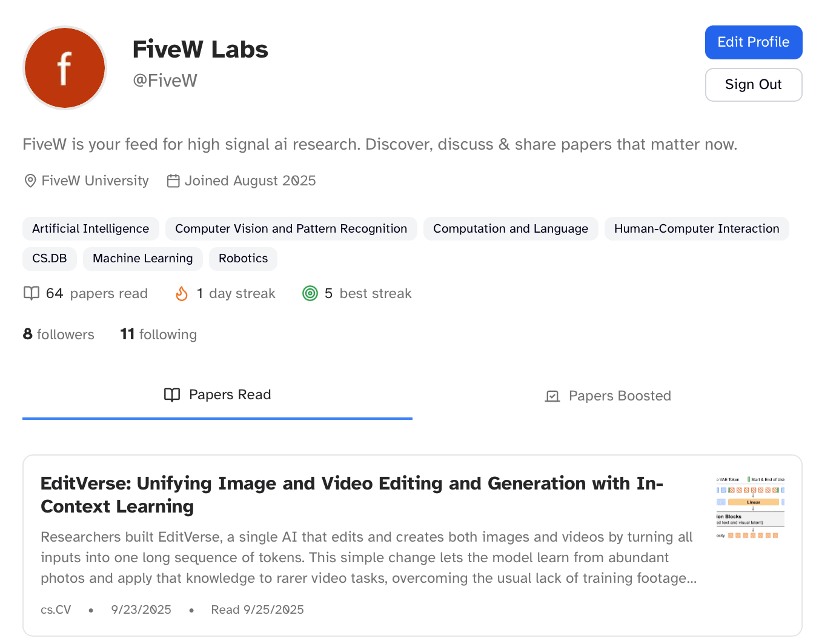Open the Papers Boosted tab
The width and height of the screenshot is (819, 644).
pos(608,396)
